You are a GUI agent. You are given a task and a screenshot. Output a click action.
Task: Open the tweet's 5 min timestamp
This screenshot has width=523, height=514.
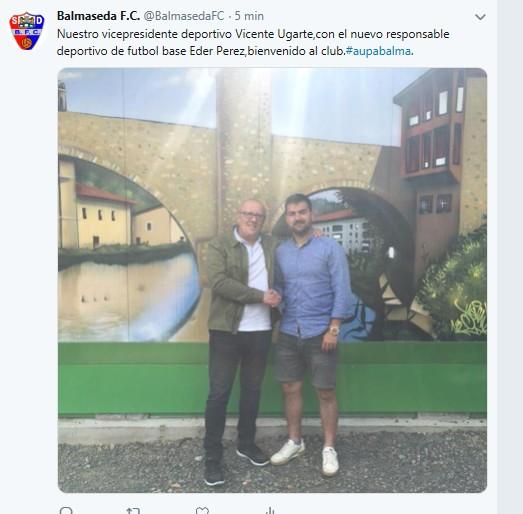[249, 16]
